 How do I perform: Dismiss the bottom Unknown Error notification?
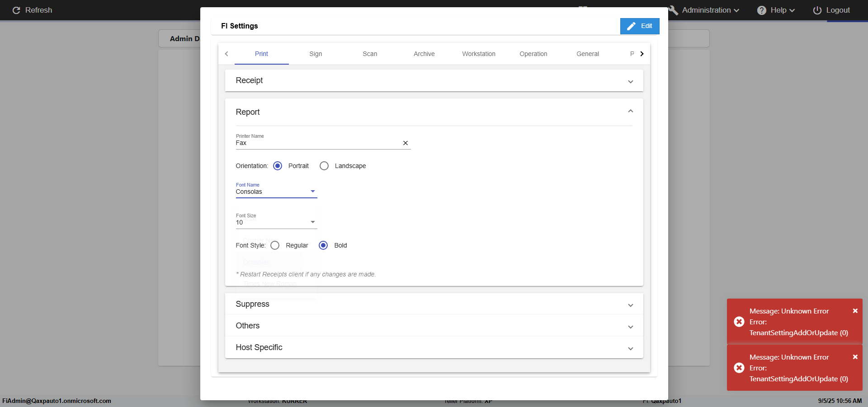click(855, 357)
